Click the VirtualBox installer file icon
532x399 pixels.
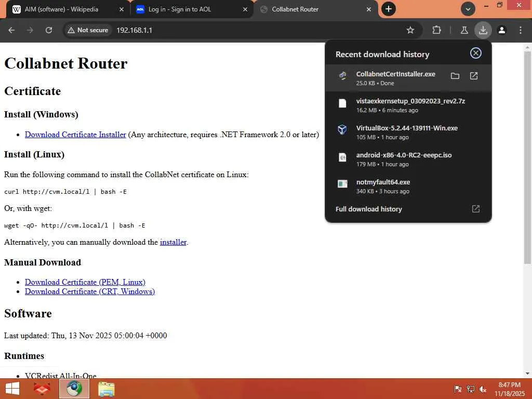pos(342,129)
